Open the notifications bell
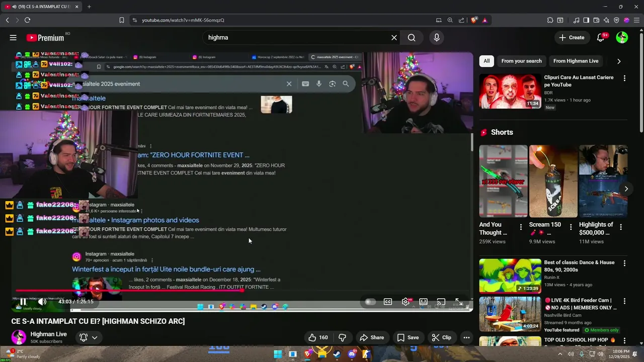644x362 pixels. (601, 38)
